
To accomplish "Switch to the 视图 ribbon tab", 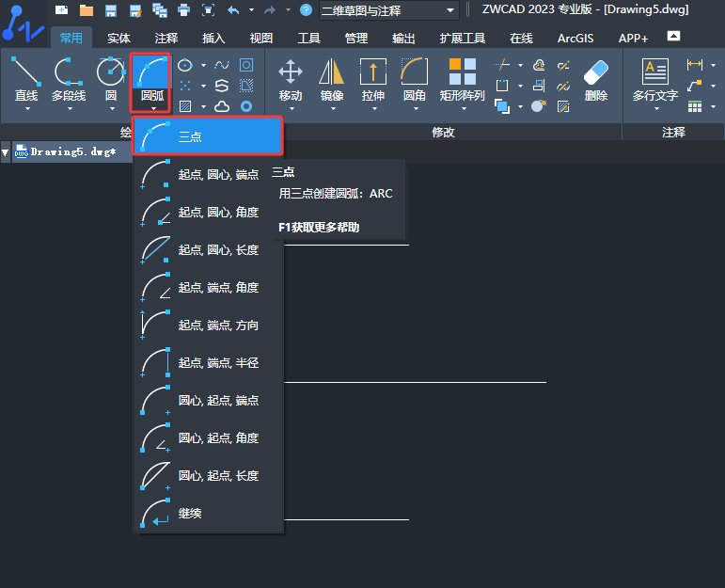I will 261,38.
